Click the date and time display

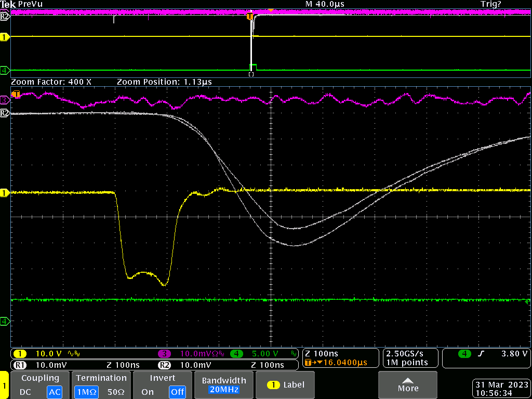pyautogui.click(x=501, y=389)
